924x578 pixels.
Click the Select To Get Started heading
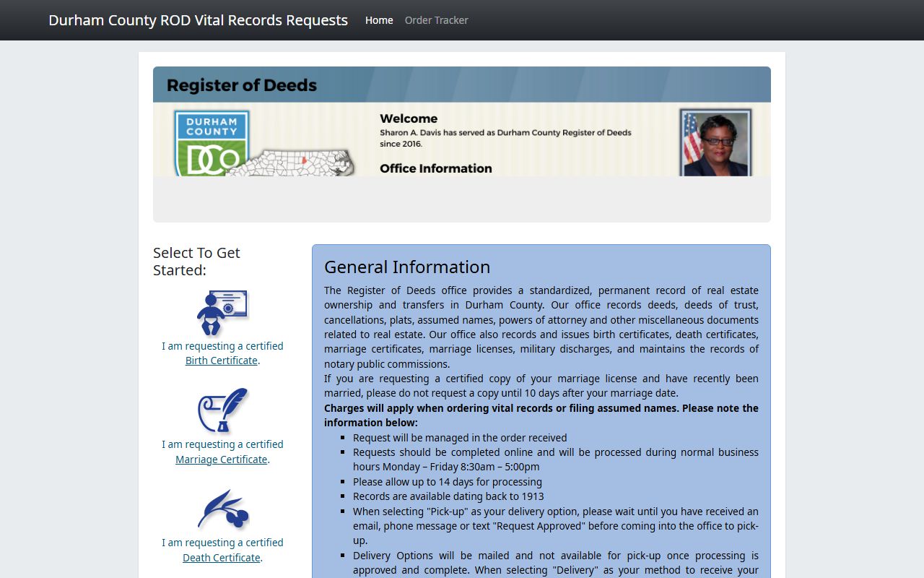196,262
